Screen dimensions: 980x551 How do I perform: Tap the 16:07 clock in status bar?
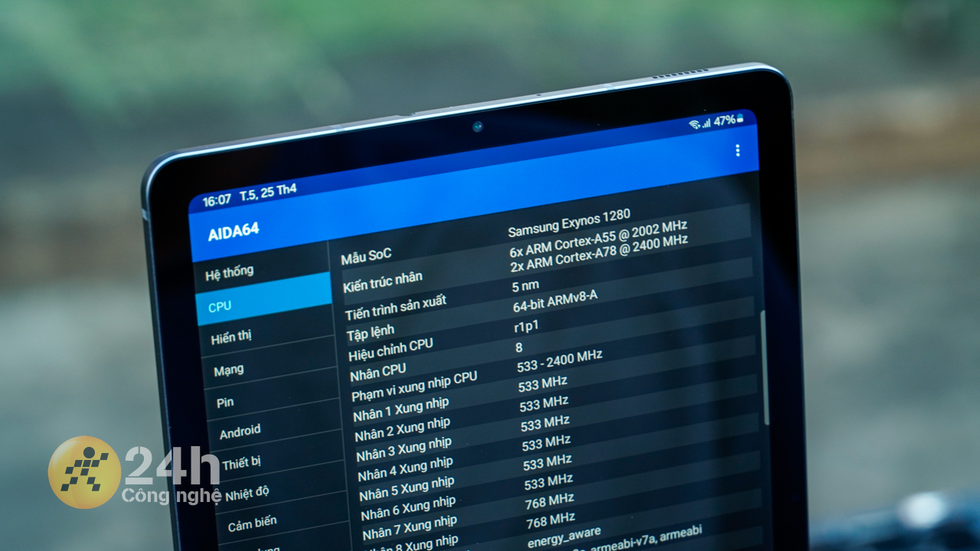point(217,201)
